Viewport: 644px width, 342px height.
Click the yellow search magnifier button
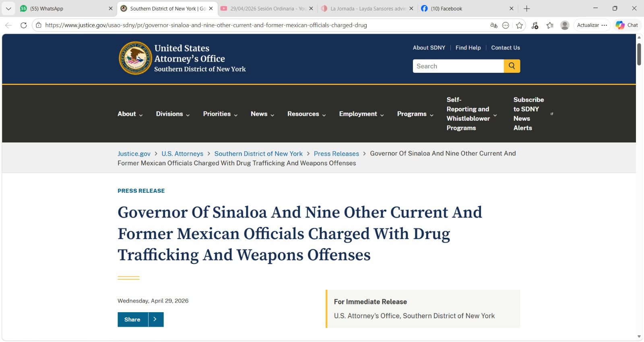click(512, 66)
